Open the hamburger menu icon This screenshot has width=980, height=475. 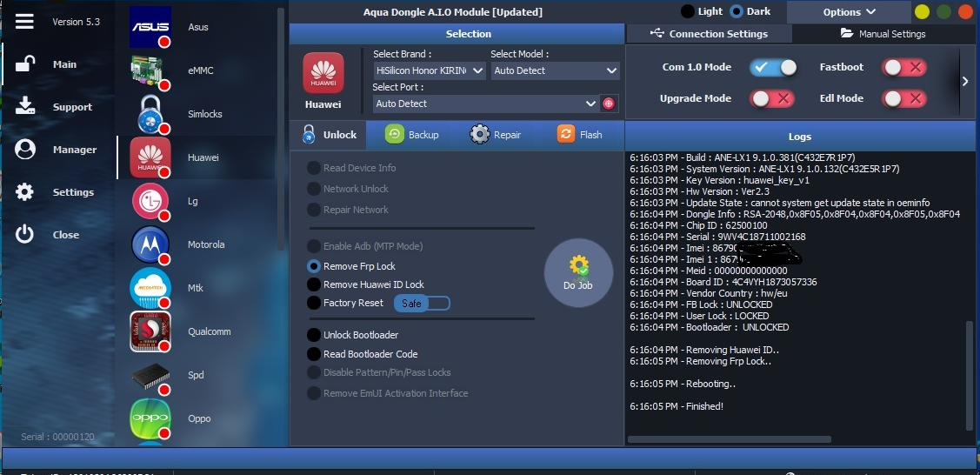(x=24, y=21)
